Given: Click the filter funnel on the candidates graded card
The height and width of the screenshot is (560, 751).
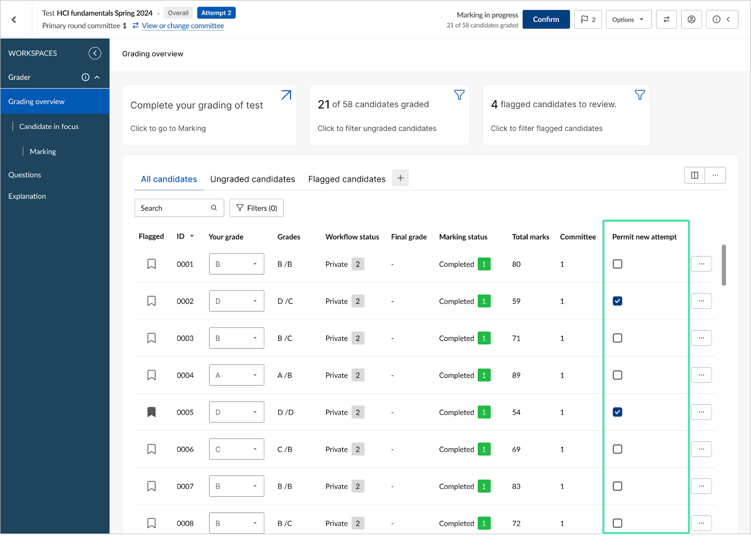Looking at the screenshot, I should click(x=459, y=95).
